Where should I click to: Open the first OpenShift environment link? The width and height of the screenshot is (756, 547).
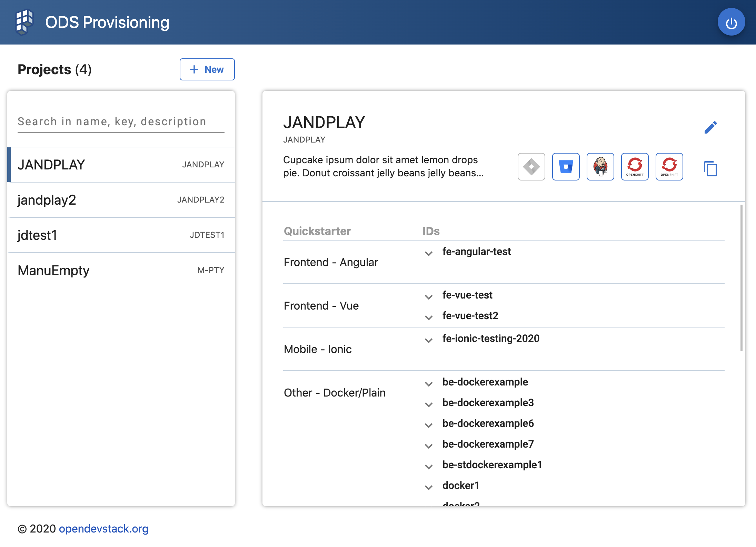(x=635, y=167)
